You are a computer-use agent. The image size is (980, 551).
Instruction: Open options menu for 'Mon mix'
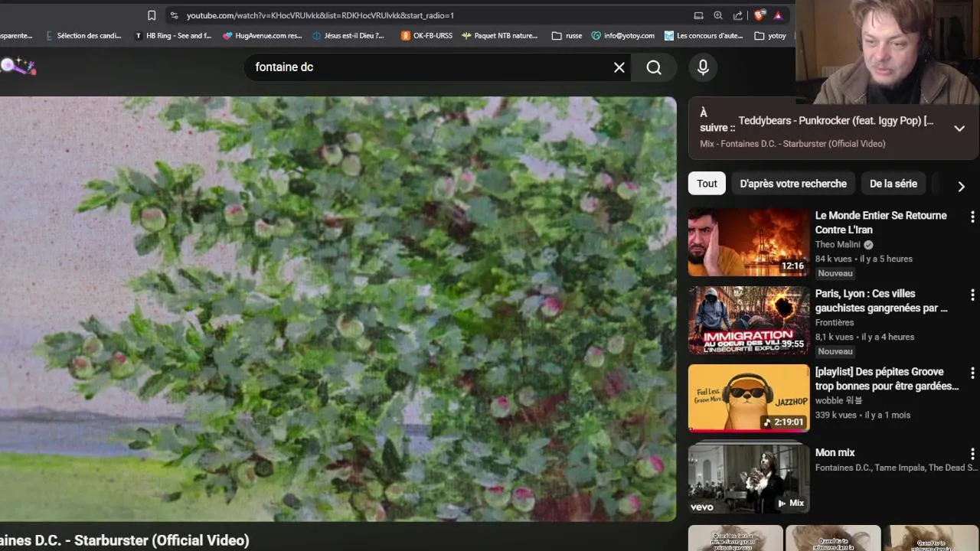pos(972,454)
